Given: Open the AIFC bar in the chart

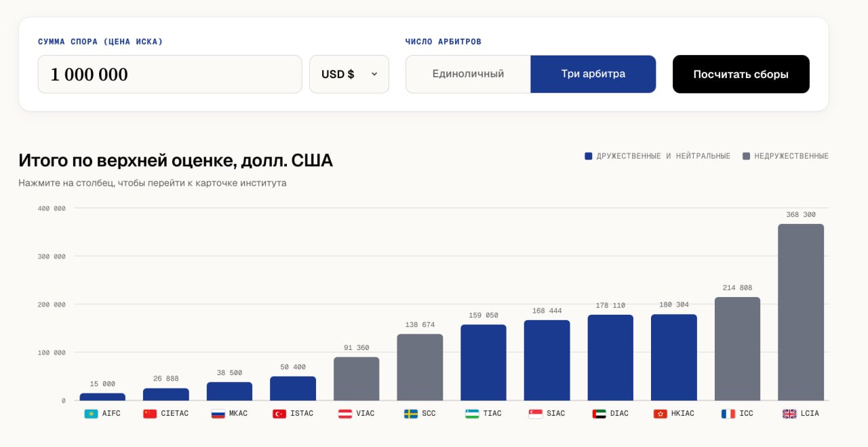Looking at the screenshot, I should 102,397.
